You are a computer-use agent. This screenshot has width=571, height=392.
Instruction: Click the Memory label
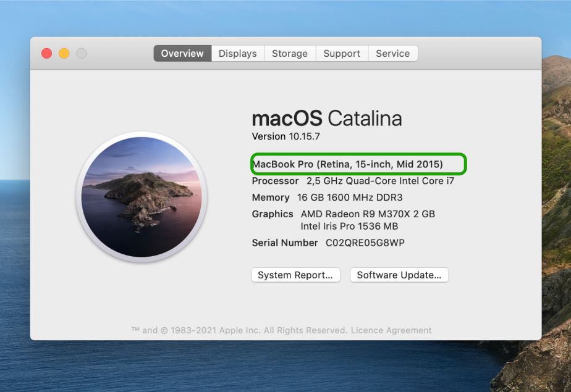coord(271,198)
